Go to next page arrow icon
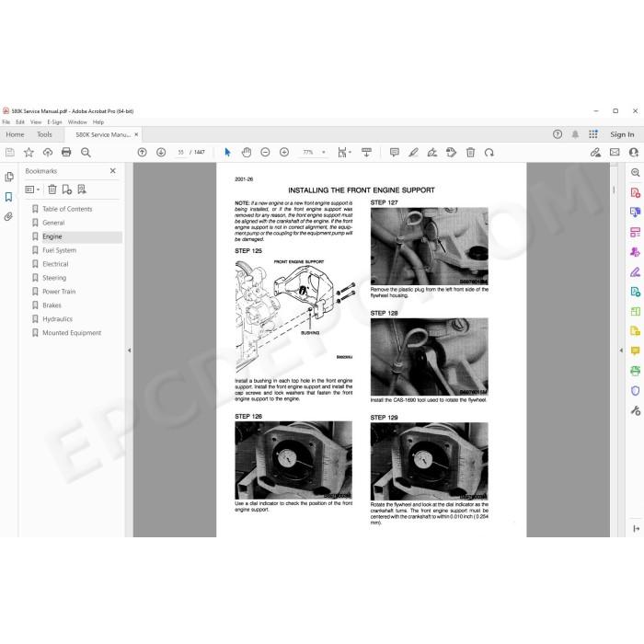 (x=161, y=153)
